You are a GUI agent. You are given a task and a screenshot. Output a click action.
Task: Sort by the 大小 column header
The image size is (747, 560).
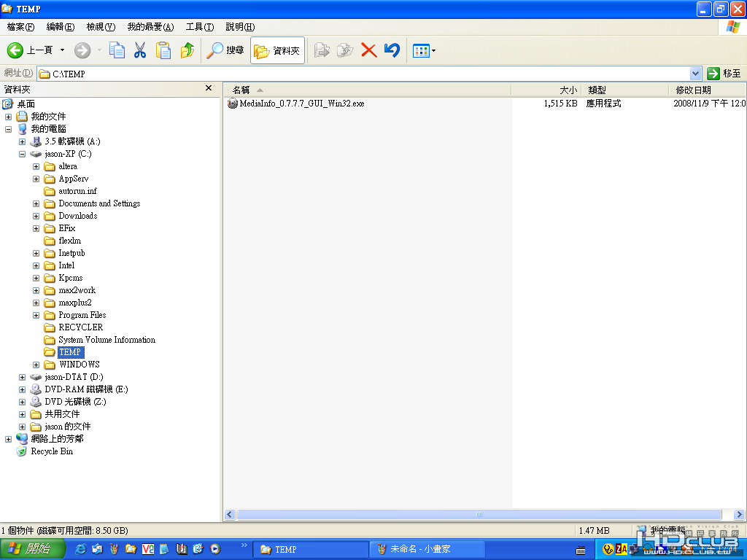(x=546, y=90)
